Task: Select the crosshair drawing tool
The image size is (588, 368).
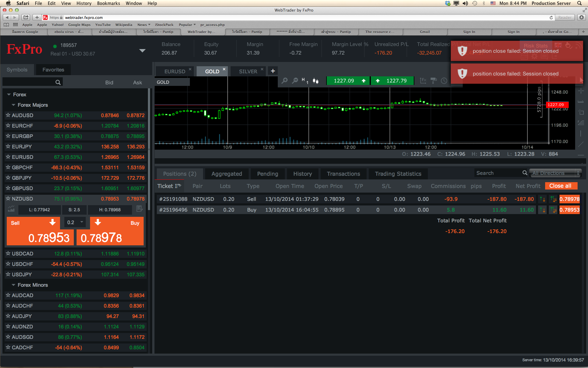Action: (x=581, y=91)
